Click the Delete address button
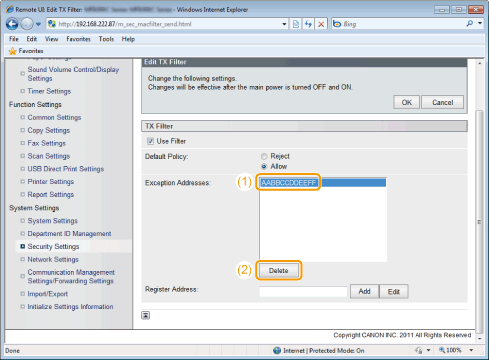489x360 pixels. tap(279, 270)
